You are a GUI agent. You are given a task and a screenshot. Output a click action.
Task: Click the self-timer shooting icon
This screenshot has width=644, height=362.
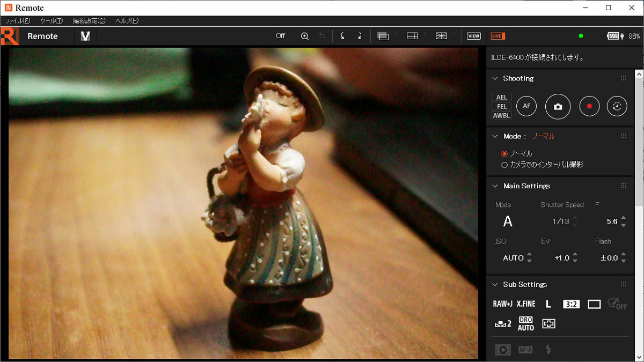point(617,106)
